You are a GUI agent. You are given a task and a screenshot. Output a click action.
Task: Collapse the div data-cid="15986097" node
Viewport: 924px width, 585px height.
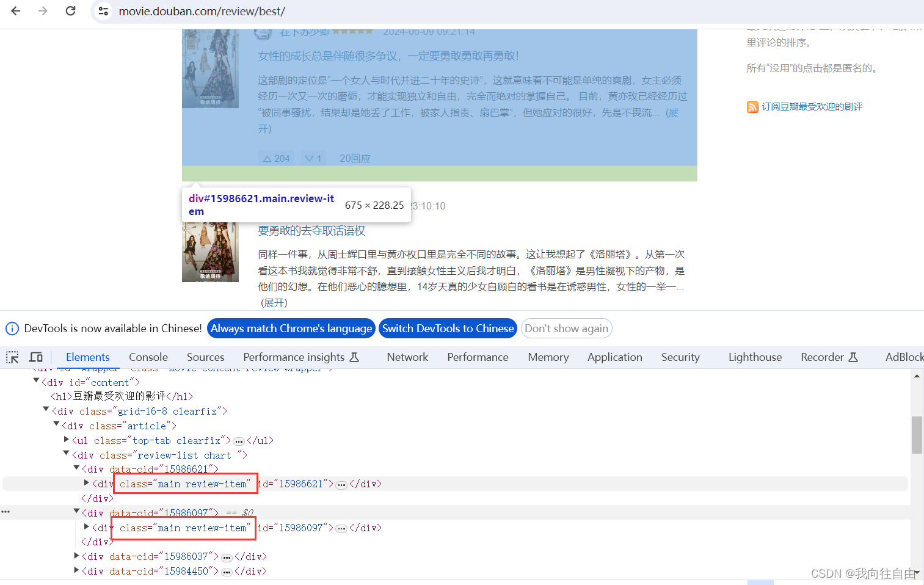(x=76, y=512)
